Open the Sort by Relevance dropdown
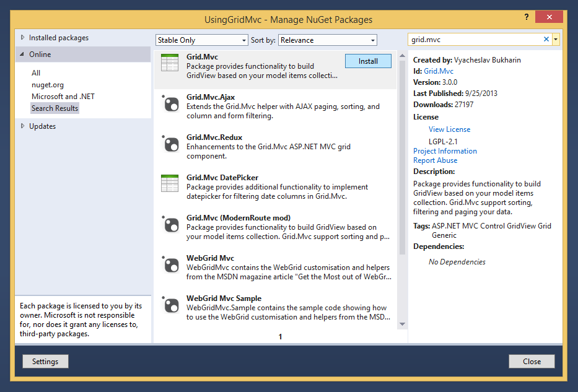The image size is (578, 392). point(328,40)
